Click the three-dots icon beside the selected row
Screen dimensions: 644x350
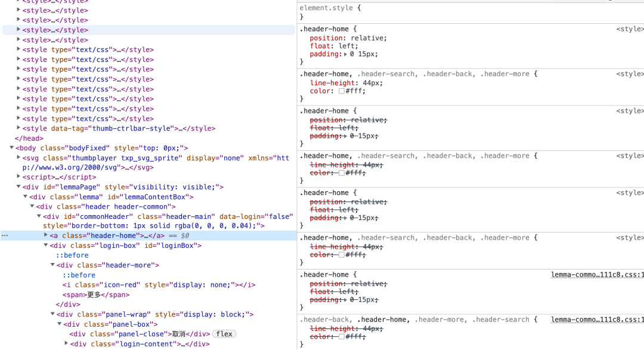click(5, 236)
